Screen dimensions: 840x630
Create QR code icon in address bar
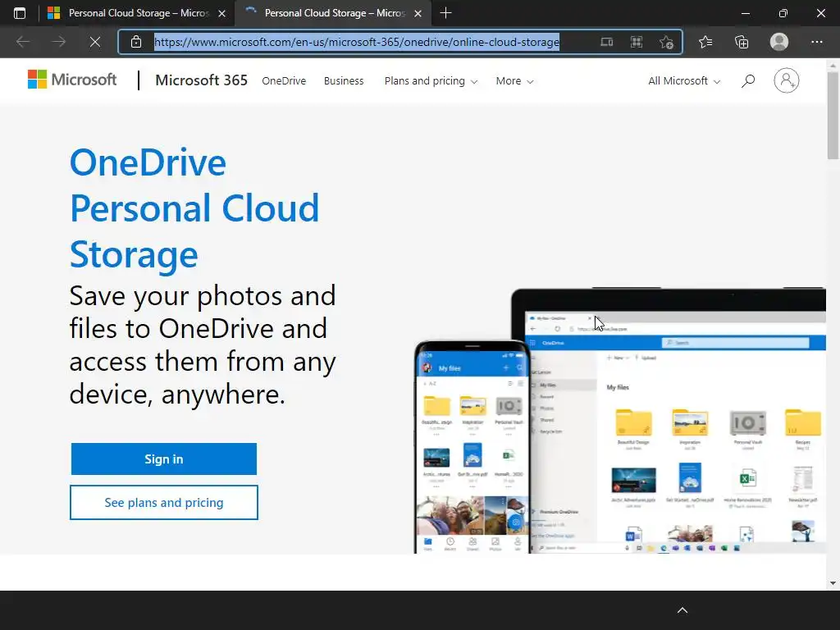(637, 42)
